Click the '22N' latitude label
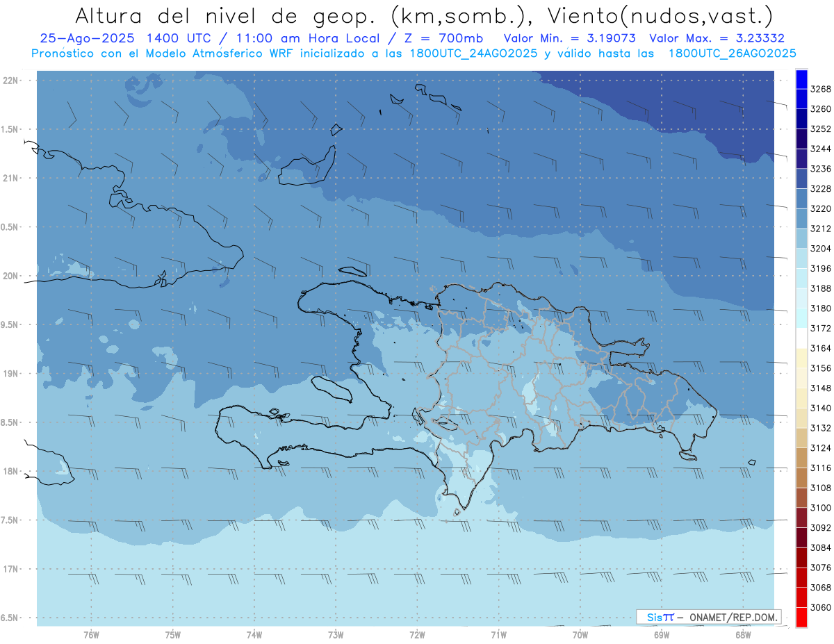The height and width of the screenshot is (644, 834). (x=10, y=81)
